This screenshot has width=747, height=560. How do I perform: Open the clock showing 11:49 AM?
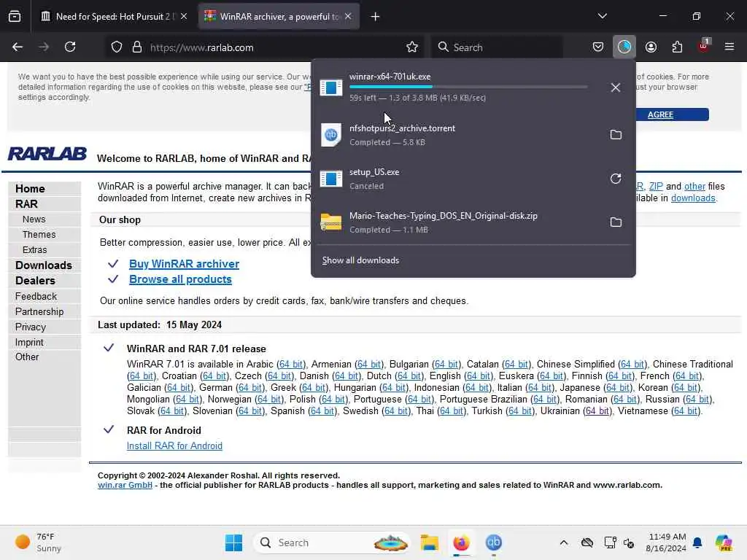pyautogui.click(x=666, y=542)
